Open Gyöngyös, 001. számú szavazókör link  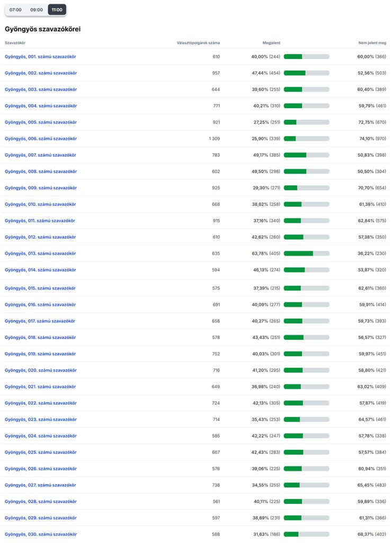coord(41,56)
